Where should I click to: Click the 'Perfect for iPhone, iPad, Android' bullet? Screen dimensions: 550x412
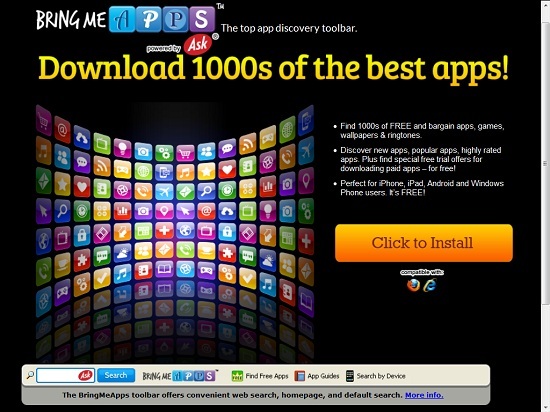click(422, 188)
